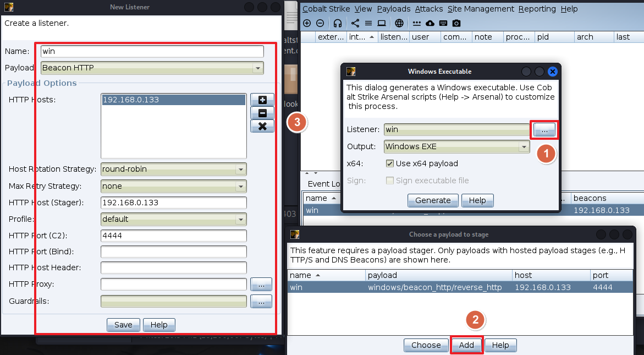This screenshot has width=644, height=355.
Task: Click Help in New Listener dialog
Action: click(x=159, y=325)
